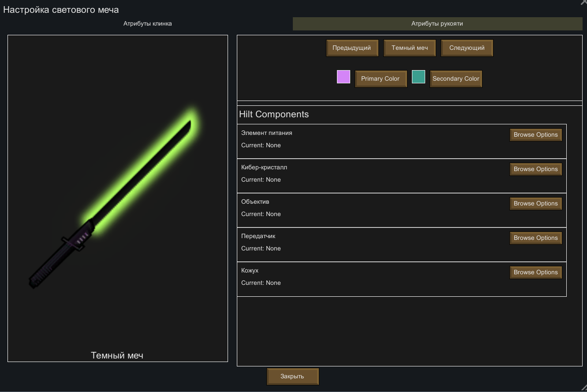Screen dimensions: 587x392
Task: Open the Secondary Color picker button
Action: pyautogui.click(x=456, y=79)
